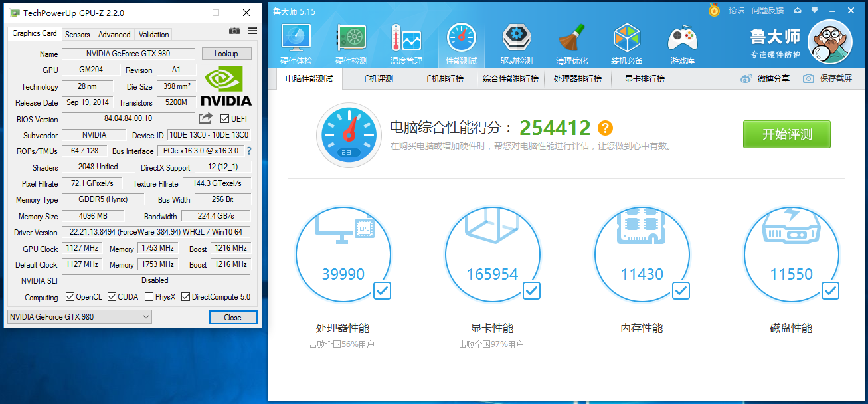
Task: Click the Bus Interface question mark in GPU-Z
Action: tap(249, 151)
